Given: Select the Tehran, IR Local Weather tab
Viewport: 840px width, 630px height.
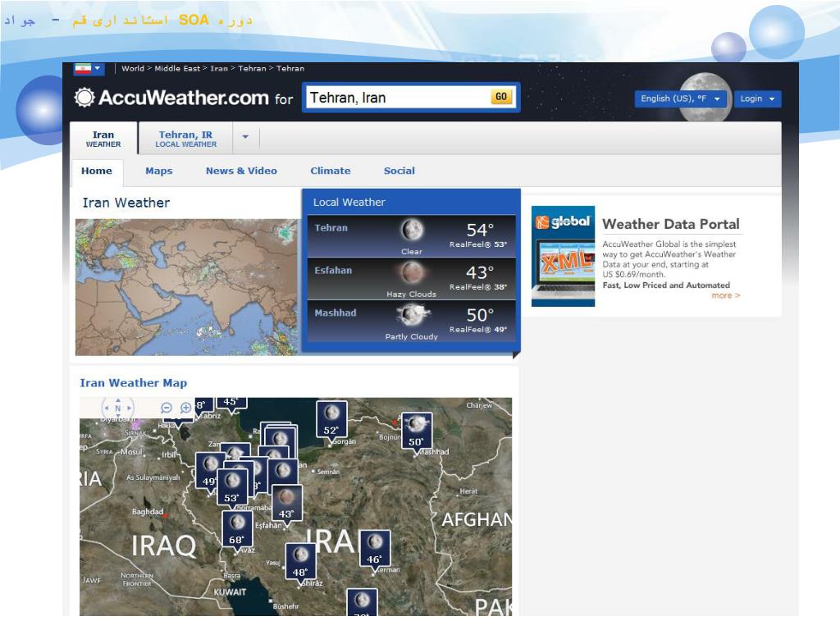Looking at the screenshot, I should coord(185,139).
